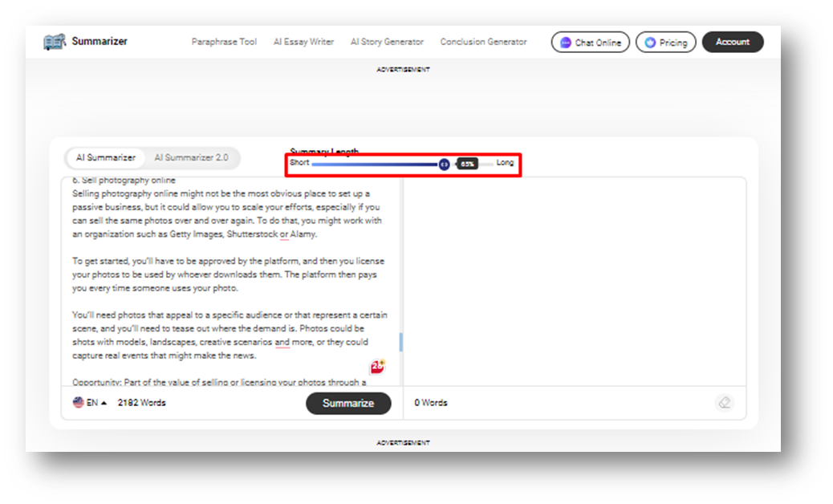Click inside the input text area
Screen dimensions: 833x504
coord(229,281)
